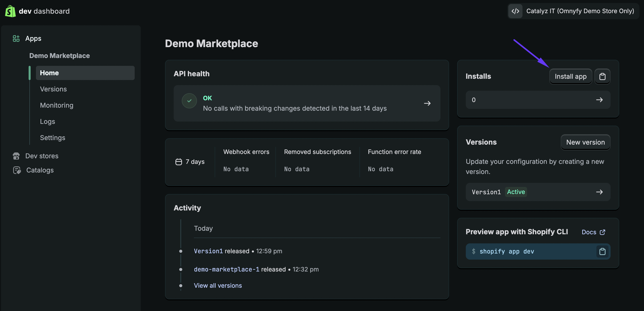The image size is (644, 311).
Task: Go to Versions in the sidebar
Action: click(53, 89)
